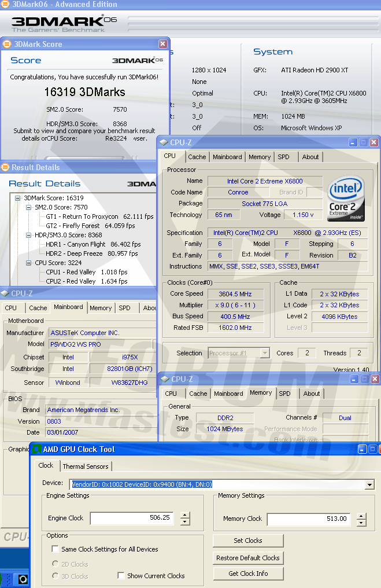
Task: Select the 2D Clocks radio option
Action: 56,564
